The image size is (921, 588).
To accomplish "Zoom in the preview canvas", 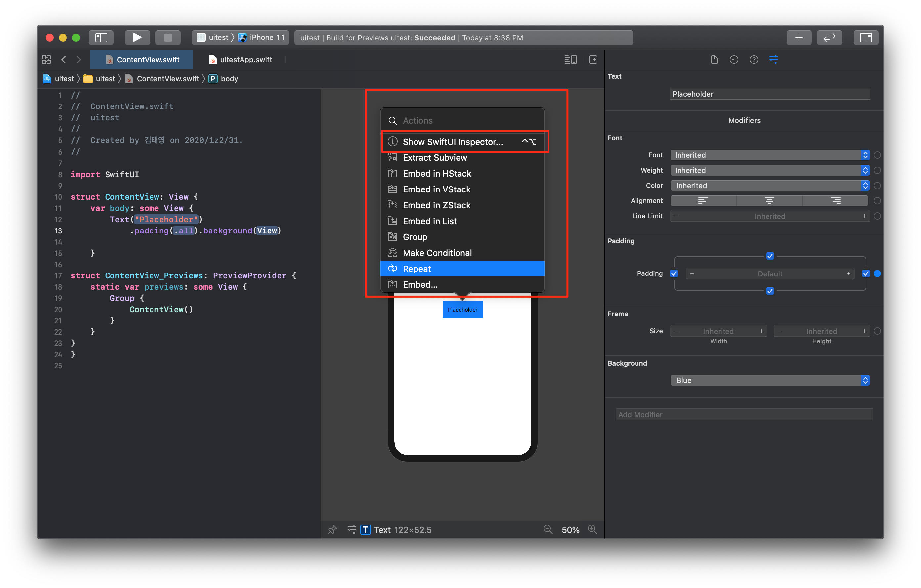I will (592, 529).
